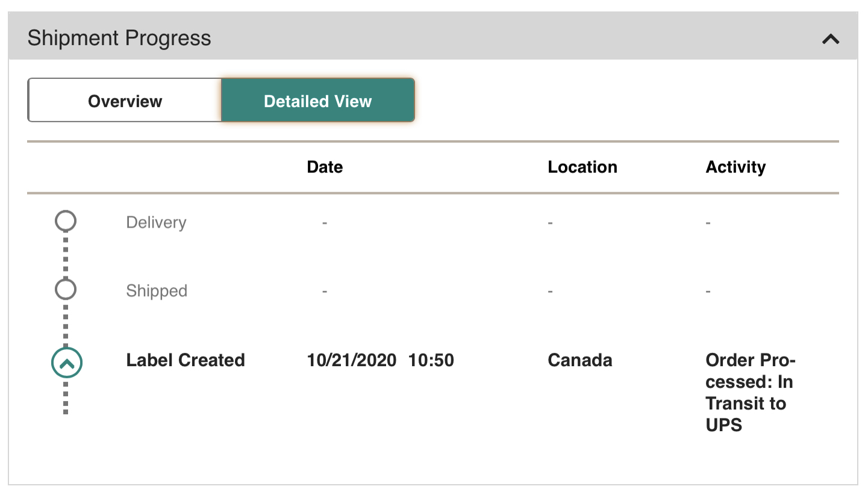Click the Shipped step circle marker
Image resolution: width=868 pixels, height=501 pixels.
pos(66,290)
